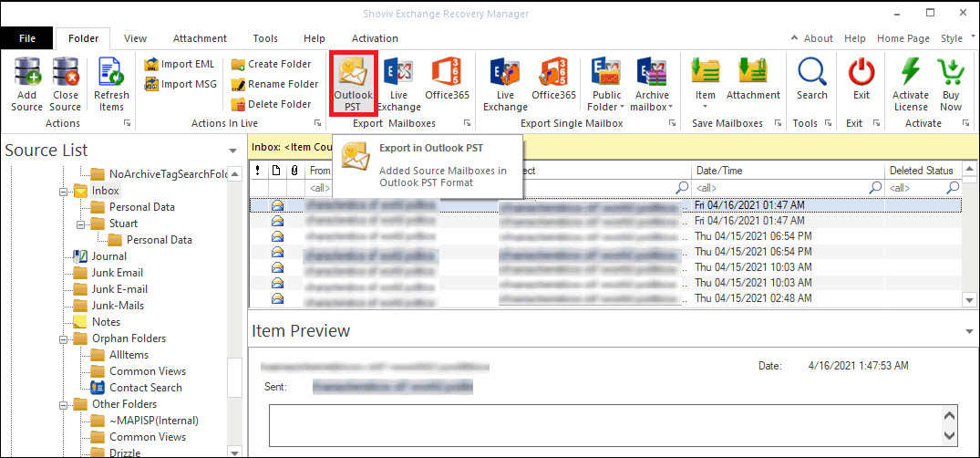980x458 pixels.
Task: Click the Date/Time filter field
Action: (788, 188)
